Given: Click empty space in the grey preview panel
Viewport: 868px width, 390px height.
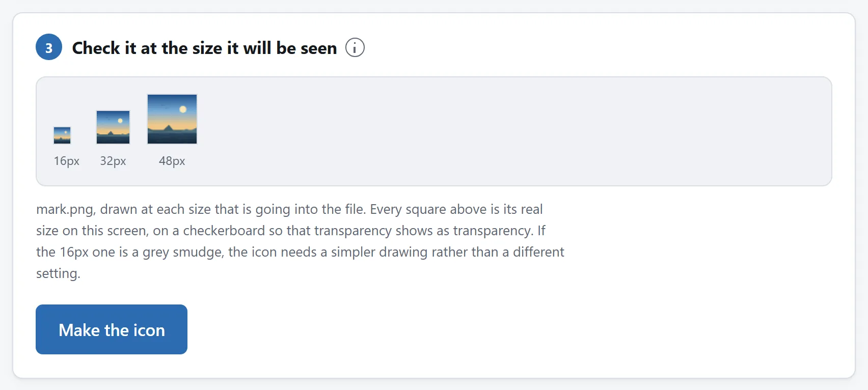Looking at the screenshot, I should tap(509, 131).
